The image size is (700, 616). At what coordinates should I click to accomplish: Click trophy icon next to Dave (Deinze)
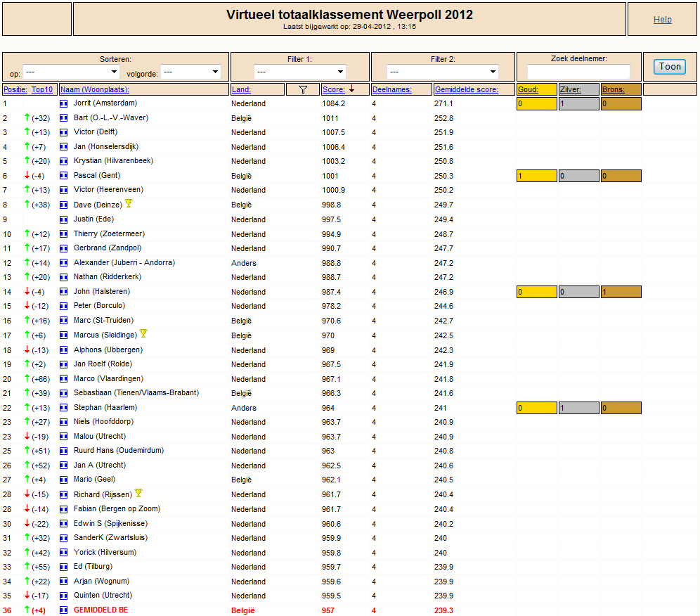[x=129, y=203]
